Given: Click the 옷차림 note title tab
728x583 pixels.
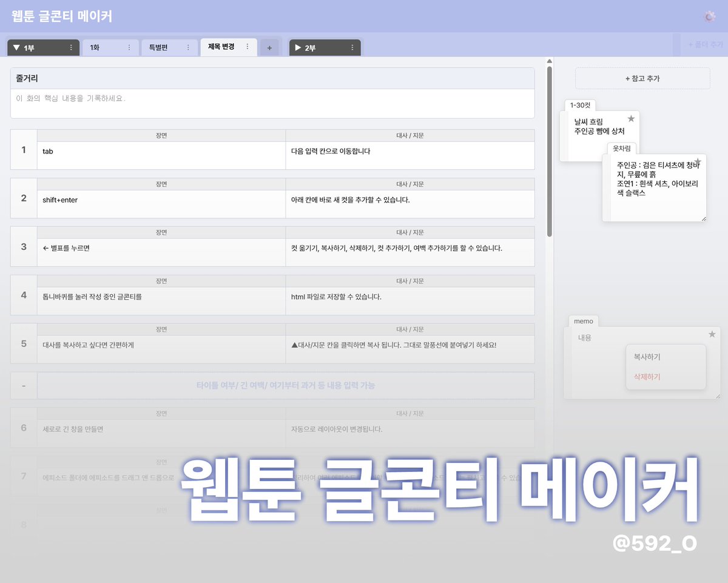Looking at the screenshot, I should coord(622,149).
